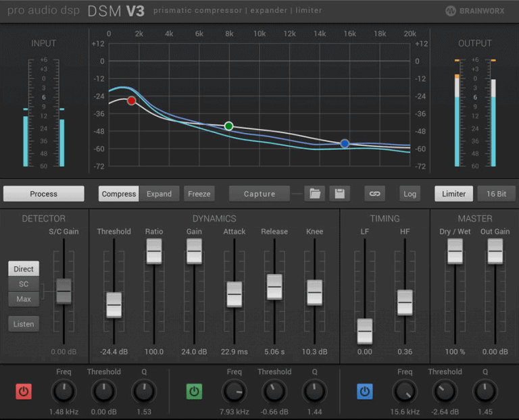Toggle the red band power button
The height and width of the screenshot is (420, 519).
pos(24,391)
